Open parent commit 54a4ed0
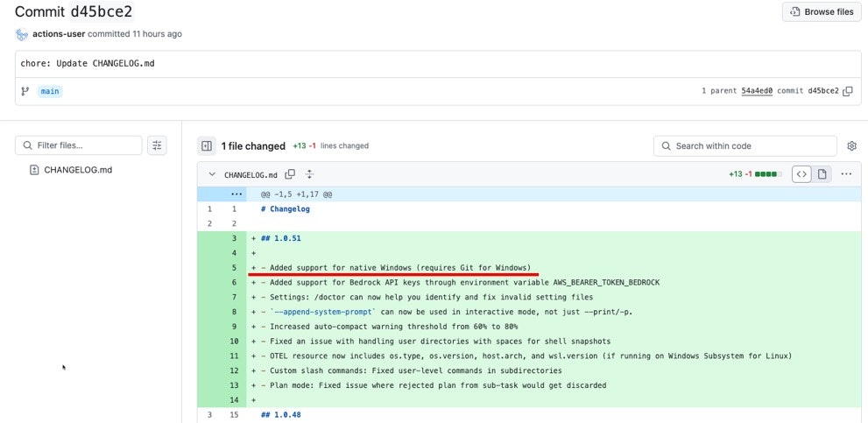This screenshot has width=868, height=423. pos(757,91)
